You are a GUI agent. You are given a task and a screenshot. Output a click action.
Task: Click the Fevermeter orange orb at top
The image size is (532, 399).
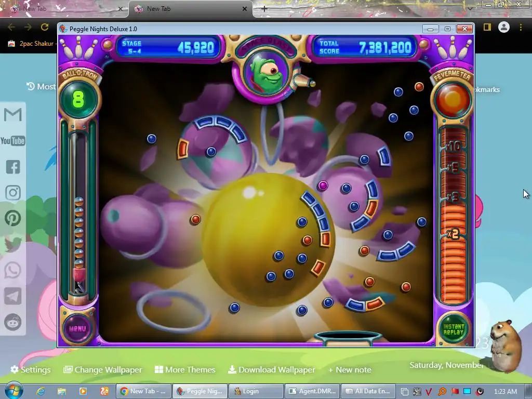click(x=453, y=99)
